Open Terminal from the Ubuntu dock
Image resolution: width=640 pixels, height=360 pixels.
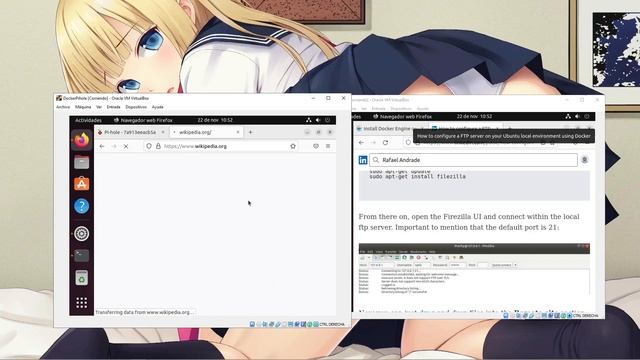click(82, 256)
